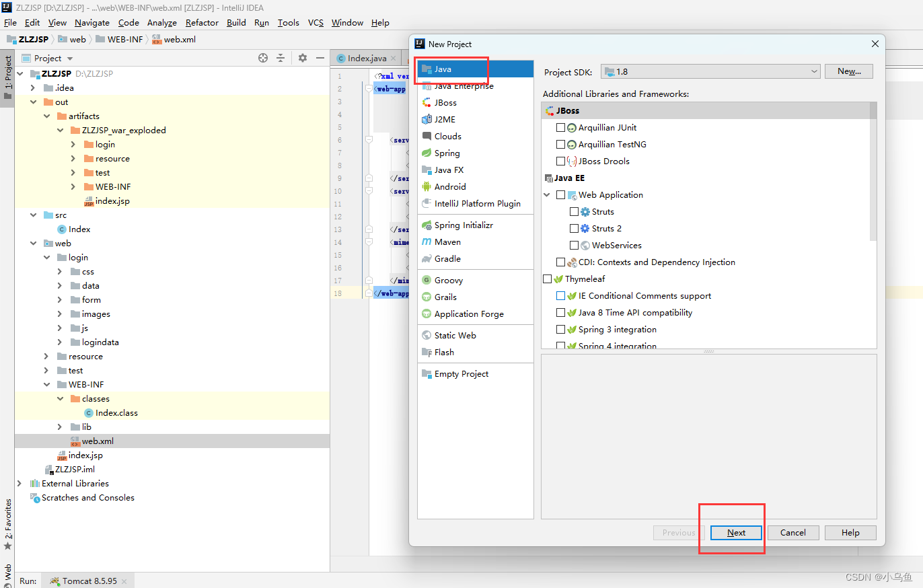This screenshot has width=923, height=588.
Task: Select Clouds project type
Action: click(475, 137)
